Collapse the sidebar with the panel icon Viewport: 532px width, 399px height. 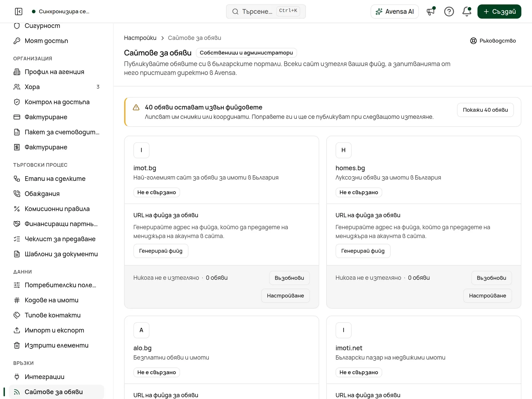[x=19, y=12]
